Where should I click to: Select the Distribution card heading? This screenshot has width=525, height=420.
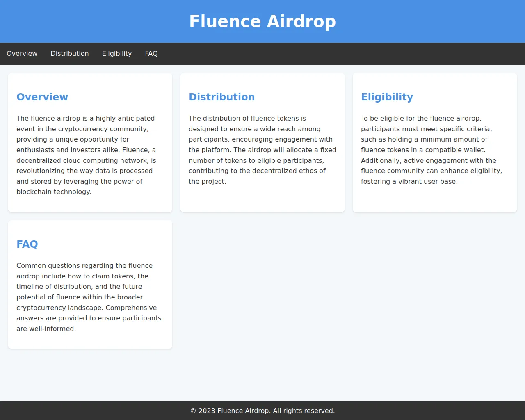(x=221, y=97)
